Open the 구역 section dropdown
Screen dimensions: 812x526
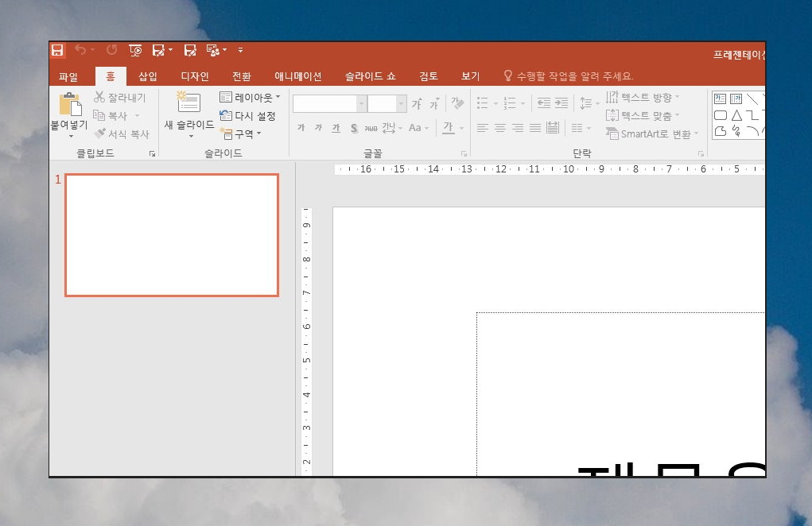241,134
